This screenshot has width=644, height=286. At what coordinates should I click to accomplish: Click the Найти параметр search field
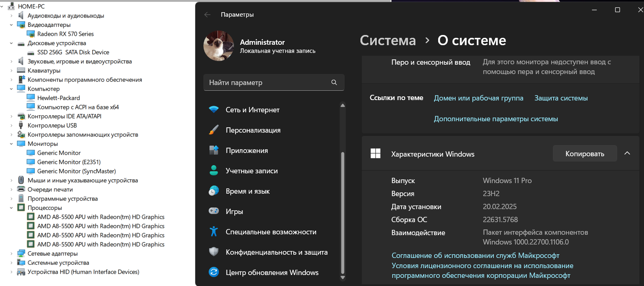click(274, 82)
